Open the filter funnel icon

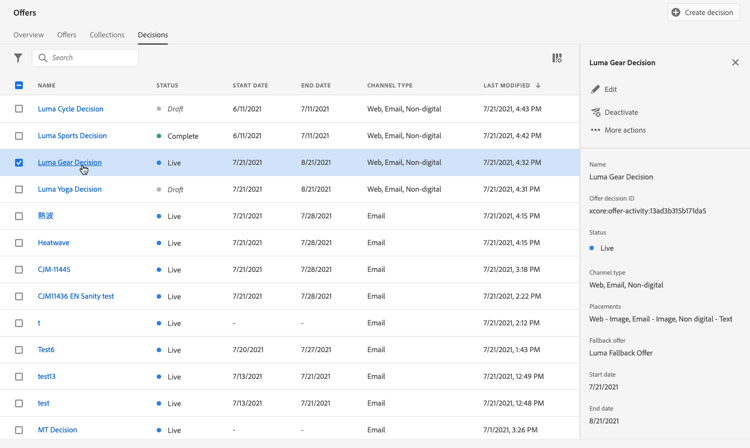(18, 58)
